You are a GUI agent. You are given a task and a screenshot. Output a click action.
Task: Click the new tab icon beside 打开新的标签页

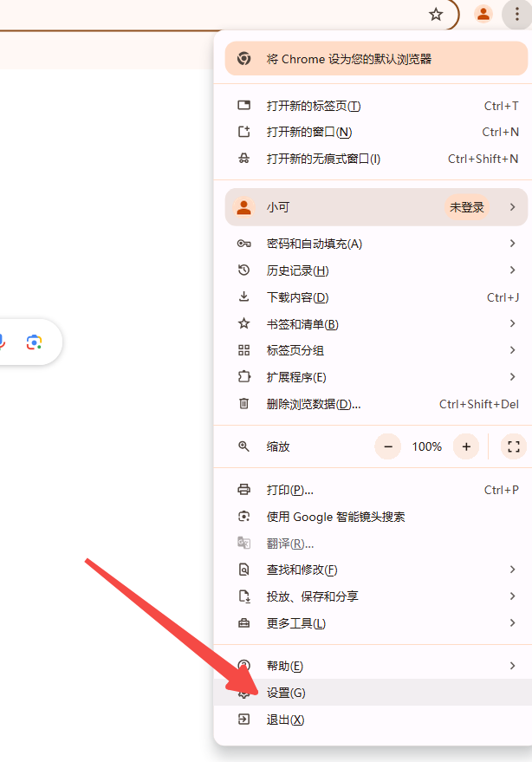coord(243,106)
